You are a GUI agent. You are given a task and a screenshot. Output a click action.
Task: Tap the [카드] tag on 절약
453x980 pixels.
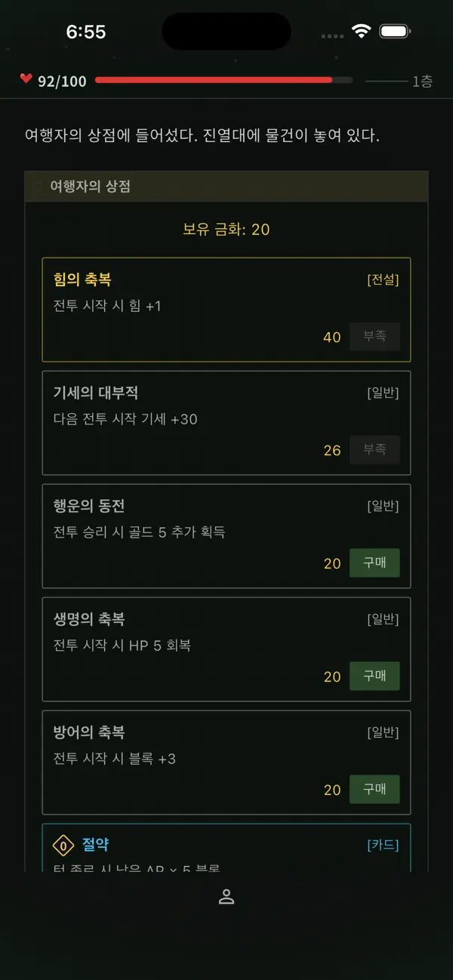pos(383,845)
